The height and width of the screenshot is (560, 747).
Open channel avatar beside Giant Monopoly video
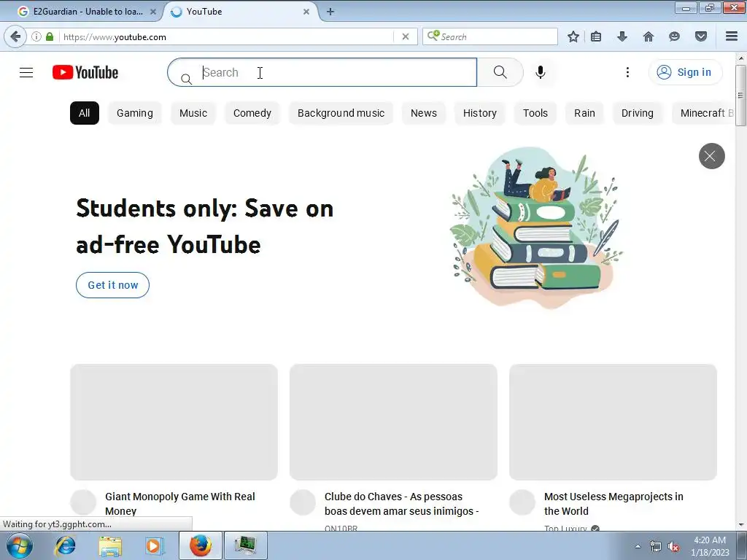click(83, 502)
